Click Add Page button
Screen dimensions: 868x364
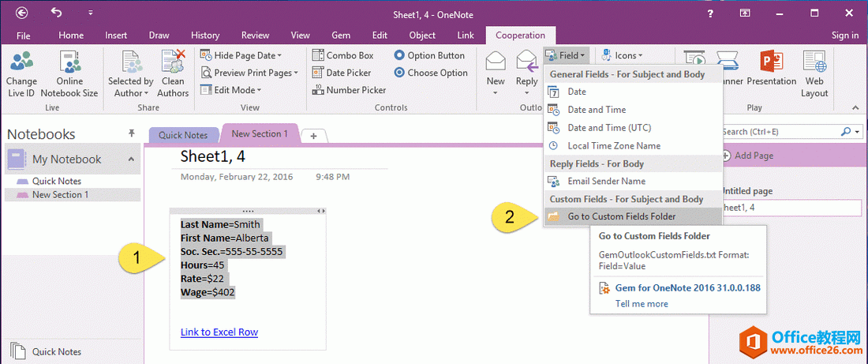pos(747,156)
